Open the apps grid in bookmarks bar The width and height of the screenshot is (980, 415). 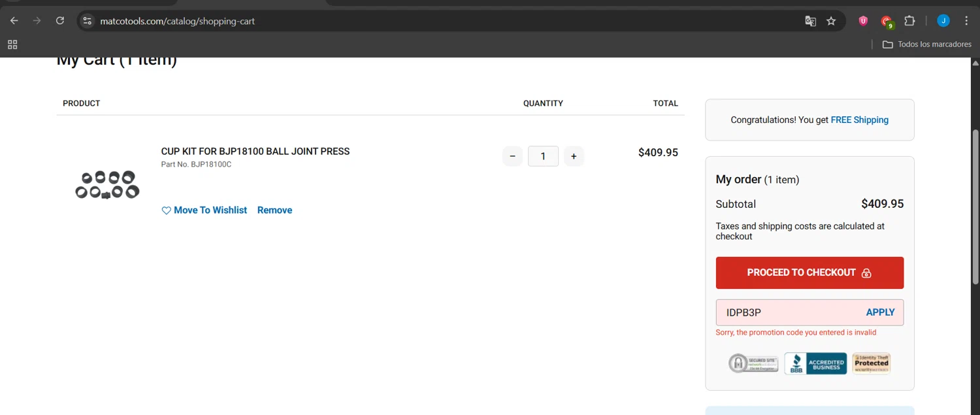12,44
